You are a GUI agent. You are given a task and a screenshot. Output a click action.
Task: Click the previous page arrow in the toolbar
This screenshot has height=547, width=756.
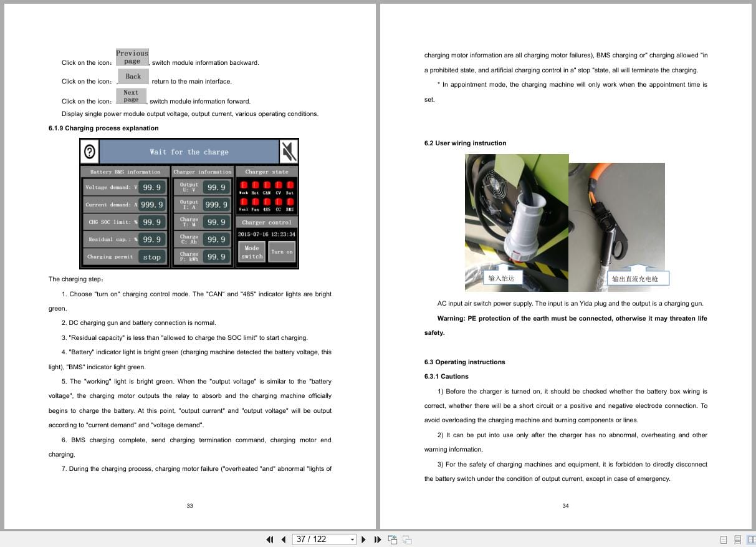pyautogui.click(x=284, y=539)
